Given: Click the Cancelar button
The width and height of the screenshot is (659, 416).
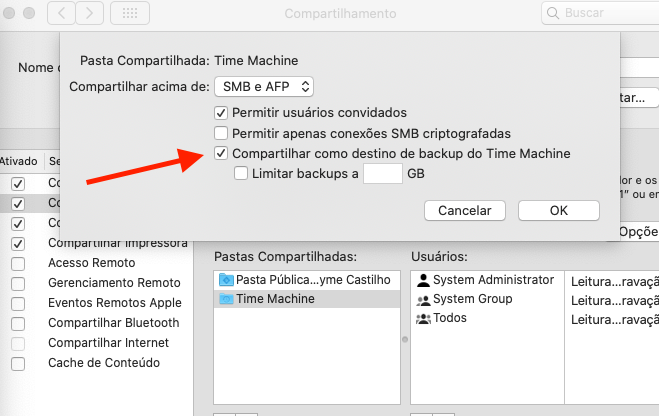Looking at the screenshot, I should pyautogui.click(x=464, y=210).
